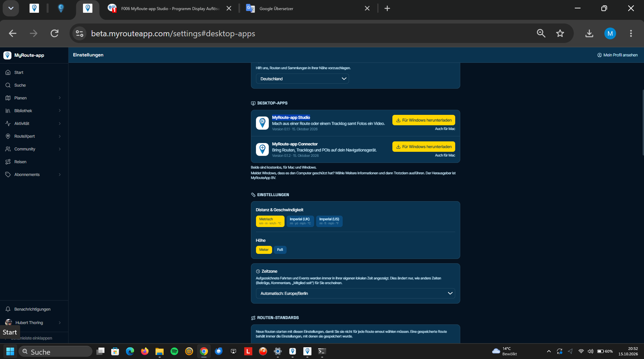Click the page vertical scrollbar
This screenshot has width=644, height=359.
[643, 123]
